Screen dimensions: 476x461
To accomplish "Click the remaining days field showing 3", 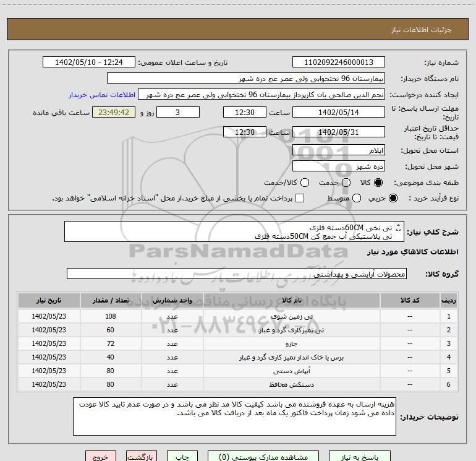I will point(178,112).
